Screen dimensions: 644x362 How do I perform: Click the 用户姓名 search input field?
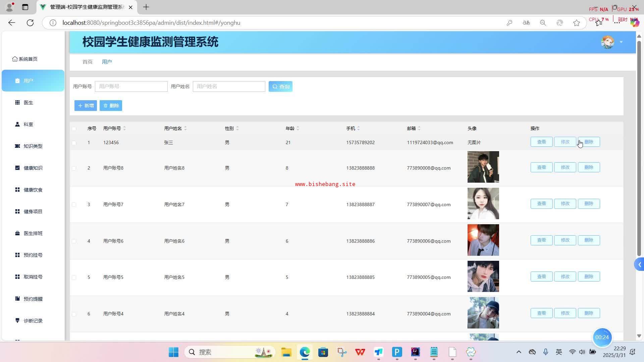[x=229, y=86]
